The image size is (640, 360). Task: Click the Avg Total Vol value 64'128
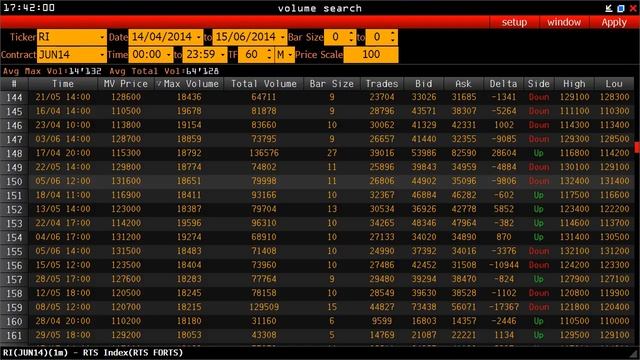(x=202, y=71)
